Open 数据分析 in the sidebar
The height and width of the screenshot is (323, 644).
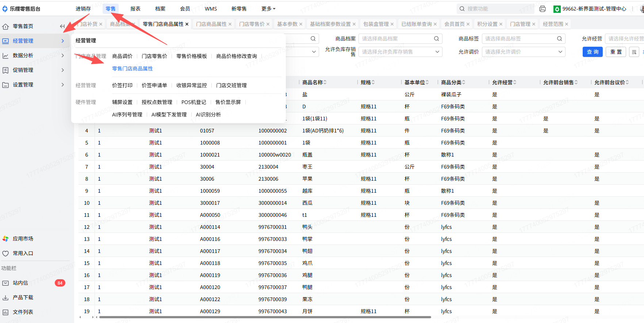pos(23,55)
